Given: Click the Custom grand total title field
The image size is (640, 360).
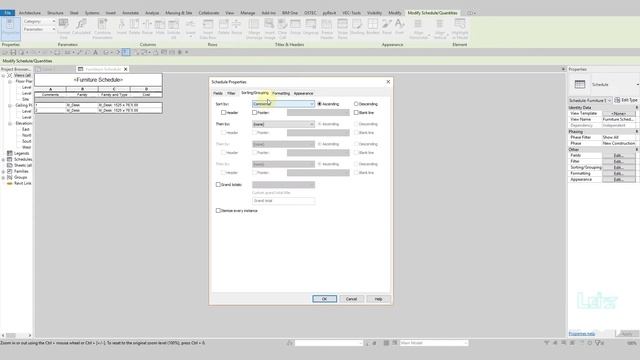Looking at the screenshot, I should (283, 201).
